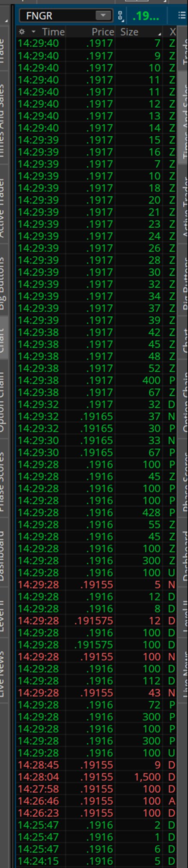Click the green .19... last price display

tap(146, 16)
